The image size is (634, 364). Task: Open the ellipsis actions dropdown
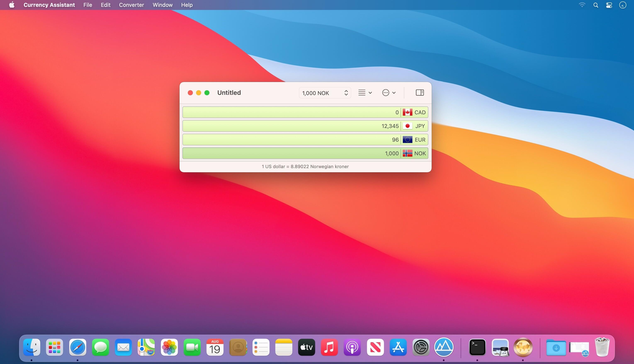coord(389,93)
